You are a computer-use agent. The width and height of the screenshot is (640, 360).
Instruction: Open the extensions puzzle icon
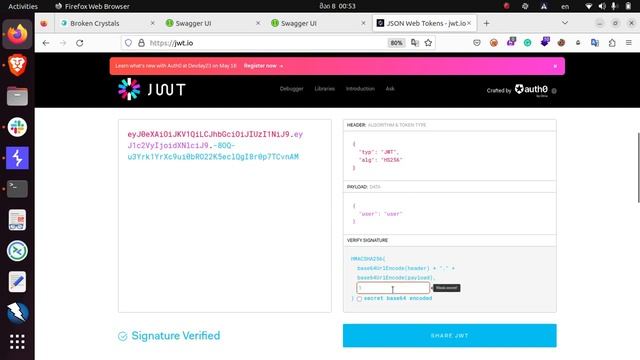[x=612, y=42]
